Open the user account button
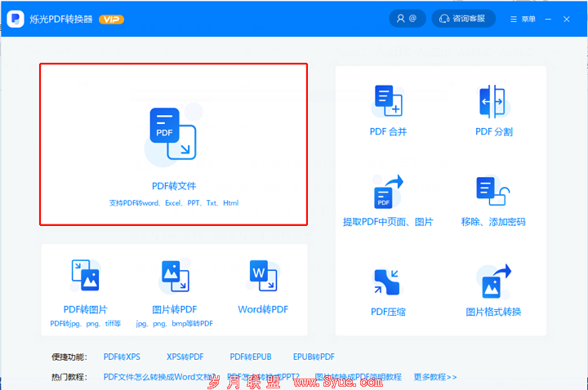 click(408, 18)
